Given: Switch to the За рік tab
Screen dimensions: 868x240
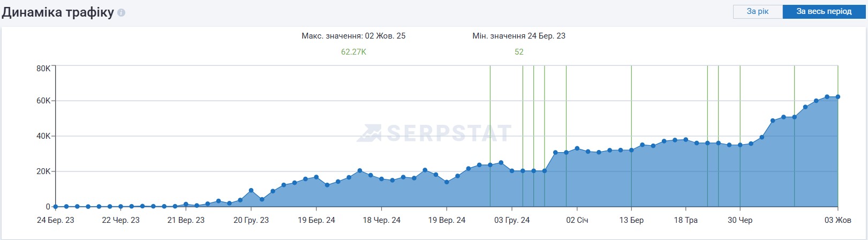Looking at the screenshot, I should point(757,11).
